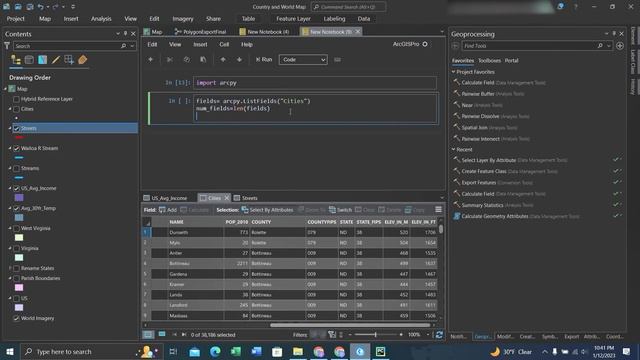Open Excel from the Windows taskbar
The width and height of the screenshot is (640, 360).
236,351
